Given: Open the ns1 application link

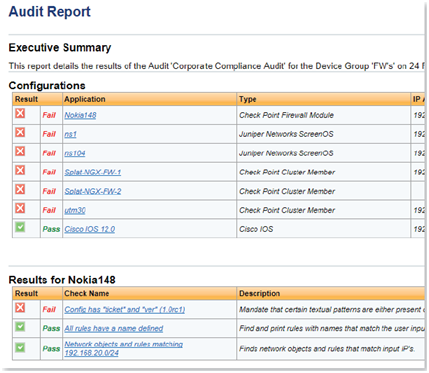Looking at the screenshot, I should [x=70, y=134].
